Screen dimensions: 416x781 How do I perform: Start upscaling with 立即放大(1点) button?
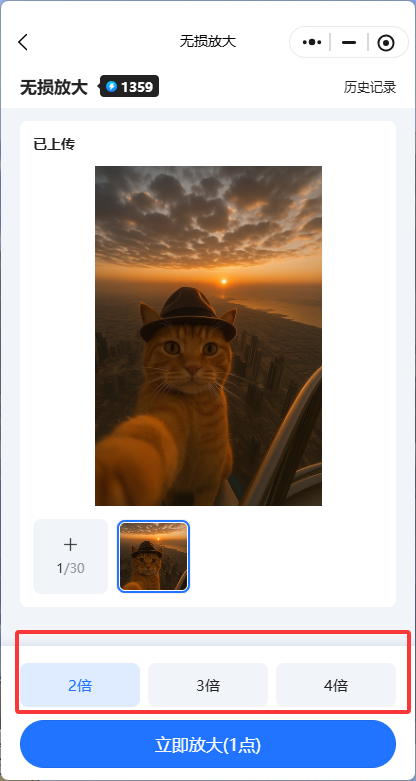(208, 744)
